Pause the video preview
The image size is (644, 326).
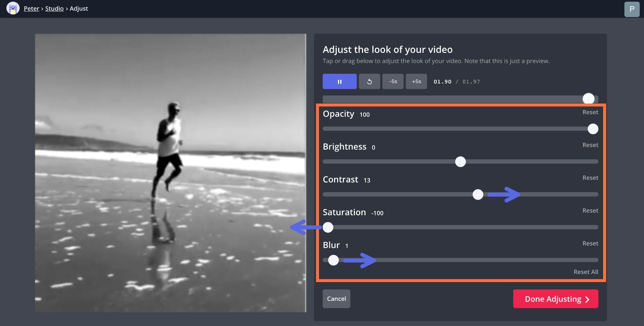click(x=339, y=81)
